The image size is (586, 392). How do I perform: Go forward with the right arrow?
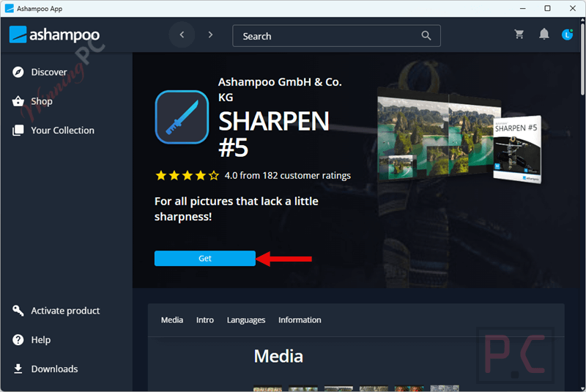click(210, 34)
